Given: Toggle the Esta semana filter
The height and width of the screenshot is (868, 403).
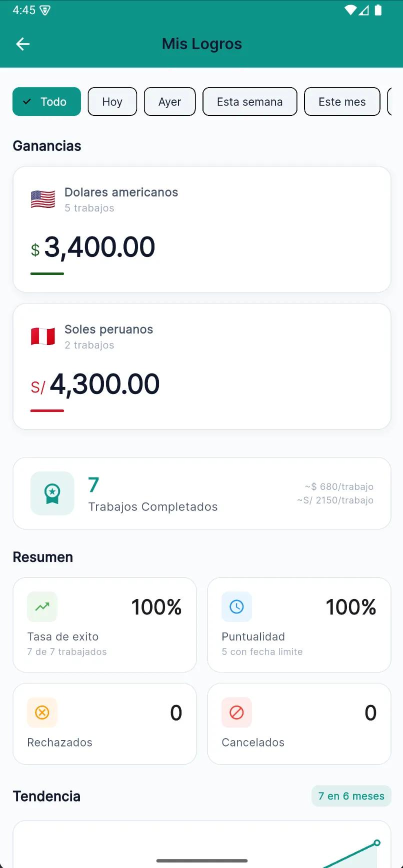Looking at the screenshot, I should (249, 101).
